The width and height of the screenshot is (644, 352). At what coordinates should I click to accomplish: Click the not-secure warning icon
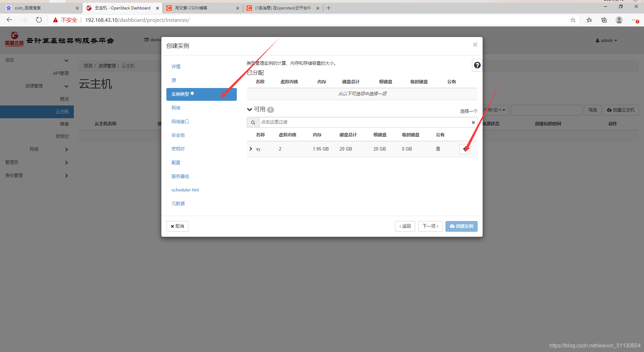[56, 20]
